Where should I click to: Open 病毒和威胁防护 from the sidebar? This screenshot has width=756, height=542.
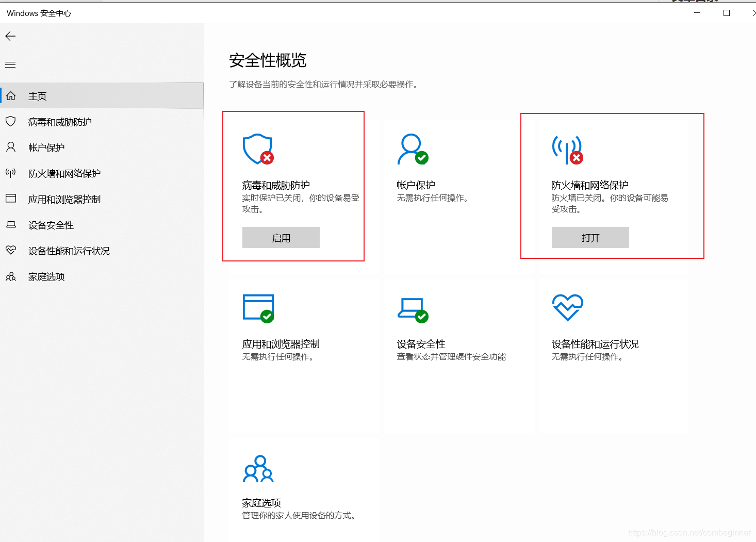[60, 121]
